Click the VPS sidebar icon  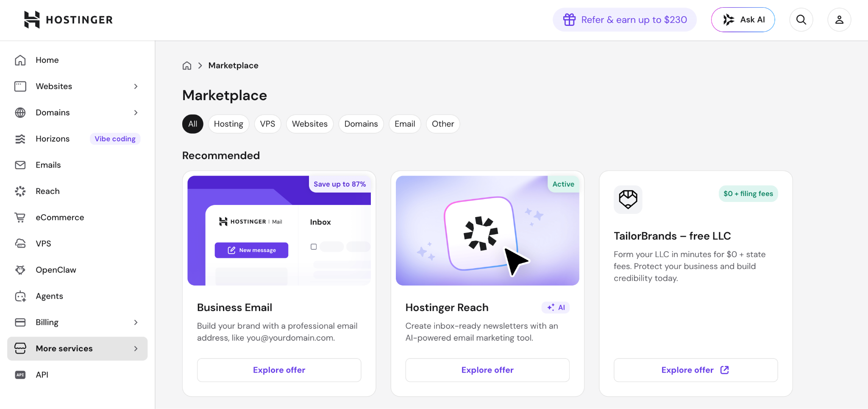tap(20, 244)
